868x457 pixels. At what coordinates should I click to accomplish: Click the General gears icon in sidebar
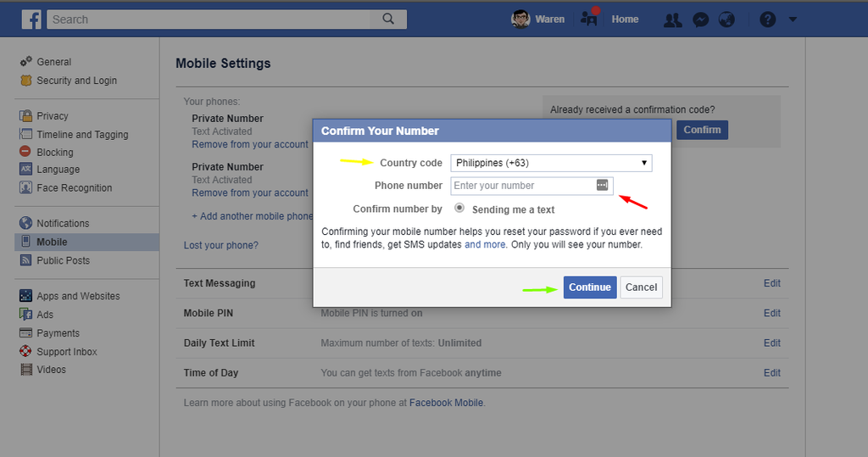pos(26,62)
